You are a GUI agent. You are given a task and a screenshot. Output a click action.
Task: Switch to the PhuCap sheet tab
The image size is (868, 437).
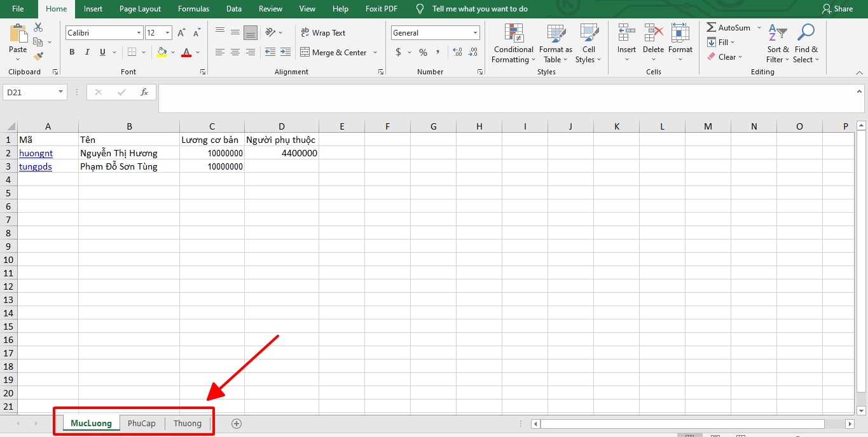coord(141,424)
